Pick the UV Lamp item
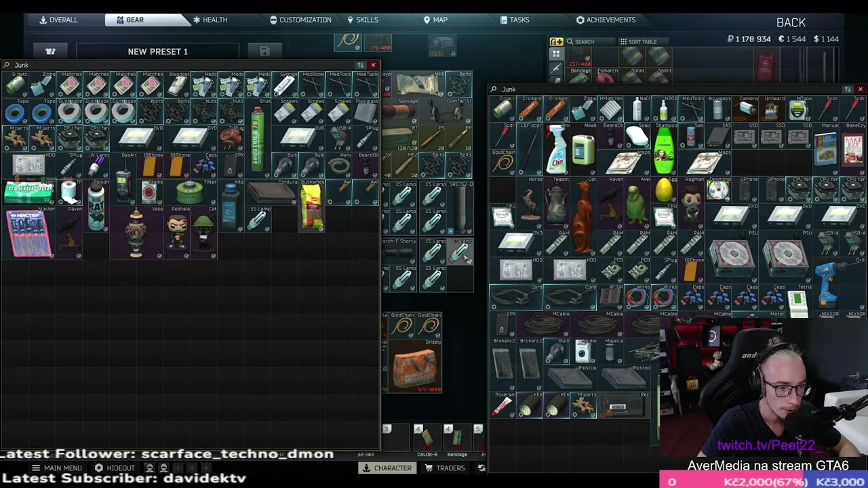This screenshot has height=488, width=868. pos(96,166)
